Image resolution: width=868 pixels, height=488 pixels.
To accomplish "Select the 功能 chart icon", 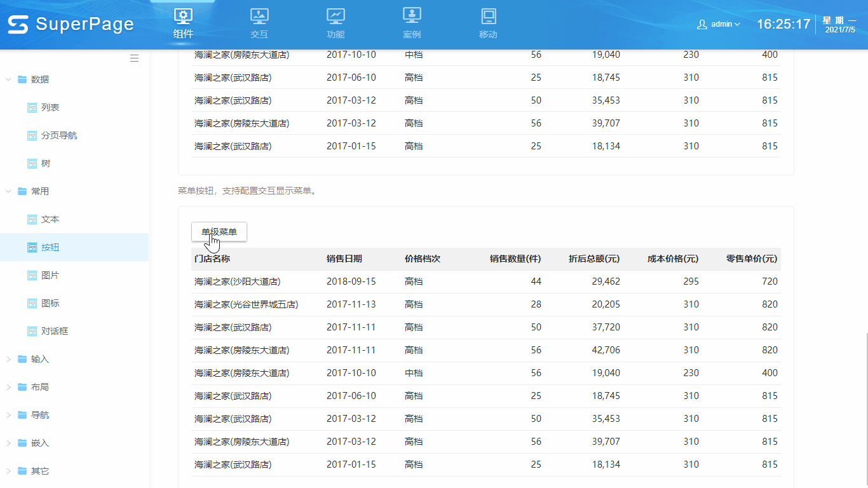I will pos(336,16).
